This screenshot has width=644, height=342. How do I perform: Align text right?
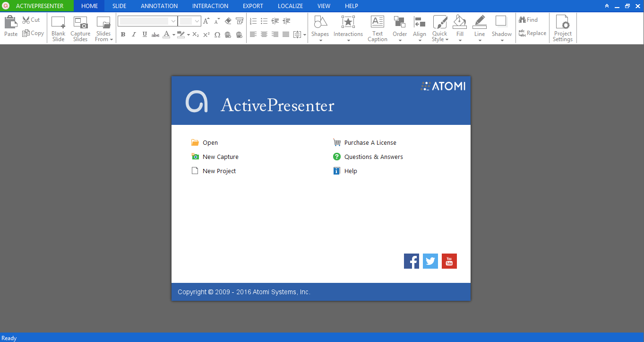[x=275, y=35]
